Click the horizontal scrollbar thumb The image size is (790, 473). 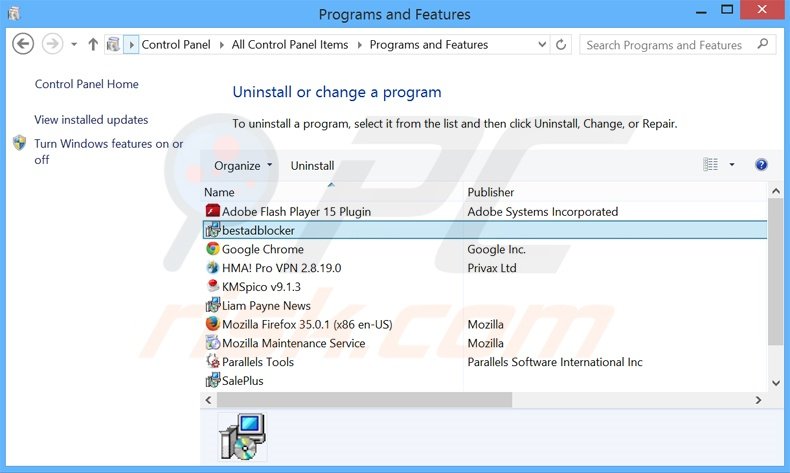(365, 400)
